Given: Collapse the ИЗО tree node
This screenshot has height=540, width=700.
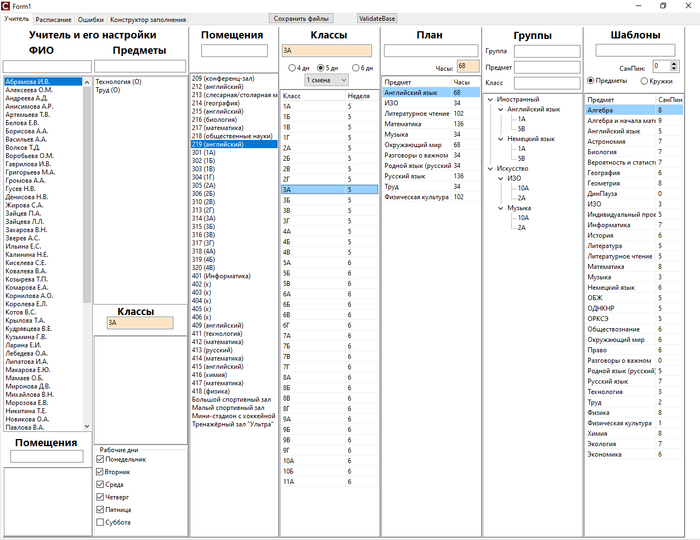Looking at the screenshot, I should [500, 178].
